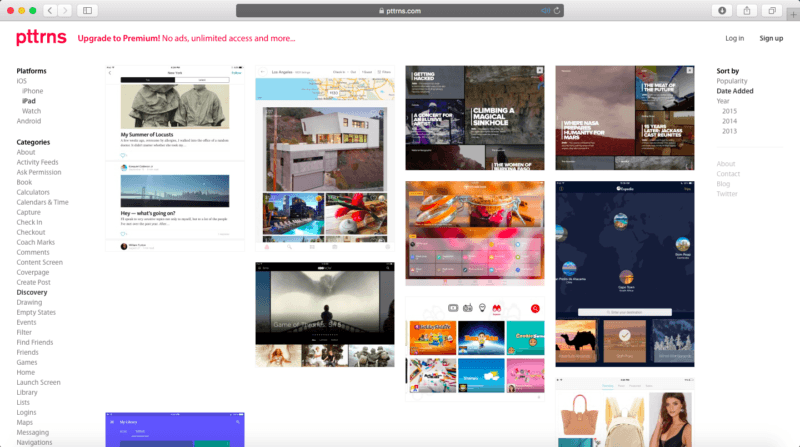Go back using Safari back arrow

(x=50, y=10)
